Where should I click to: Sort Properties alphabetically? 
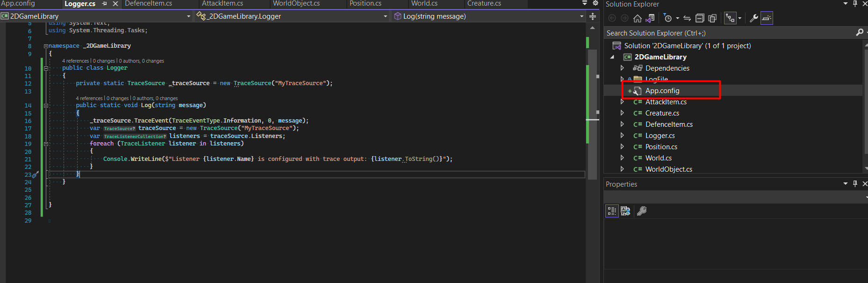(625, 211)
